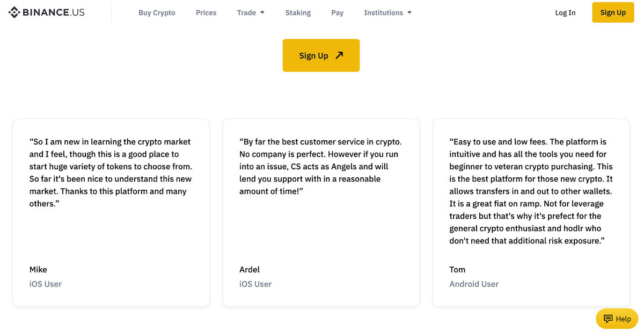Screen dimensions: 644x331
Task: Select Tom's testimonial card
Action: [531, 213]
